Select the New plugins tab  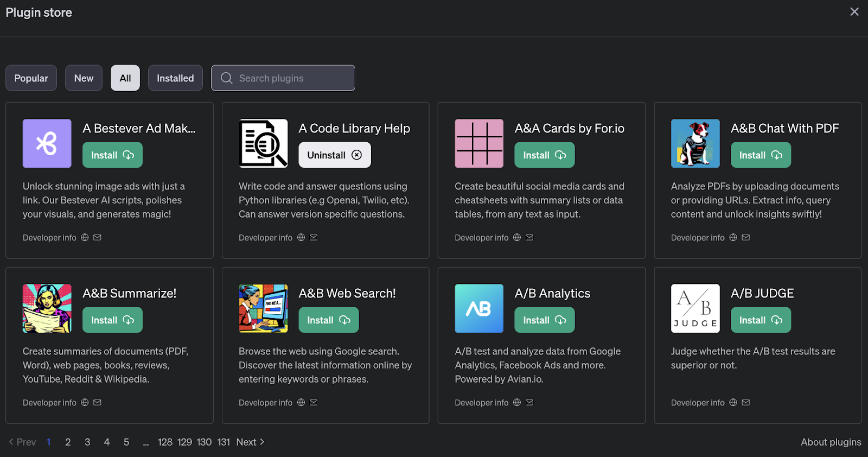(x=84, y=78)
